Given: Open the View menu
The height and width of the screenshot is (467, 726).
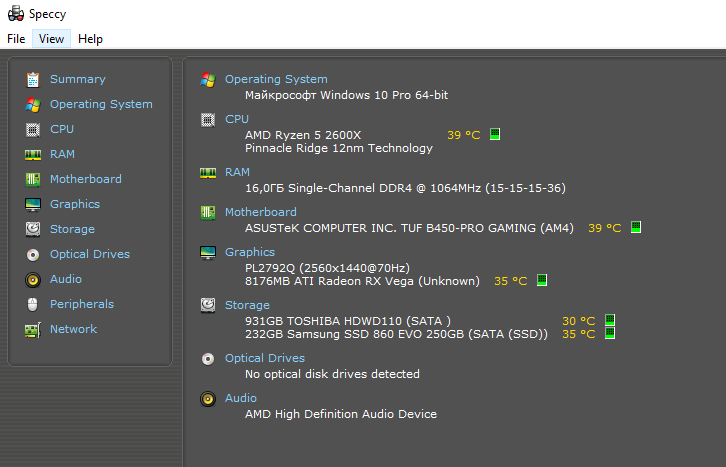Looking at the screenshot, I should pyautogui.click(x=51, y=39).
